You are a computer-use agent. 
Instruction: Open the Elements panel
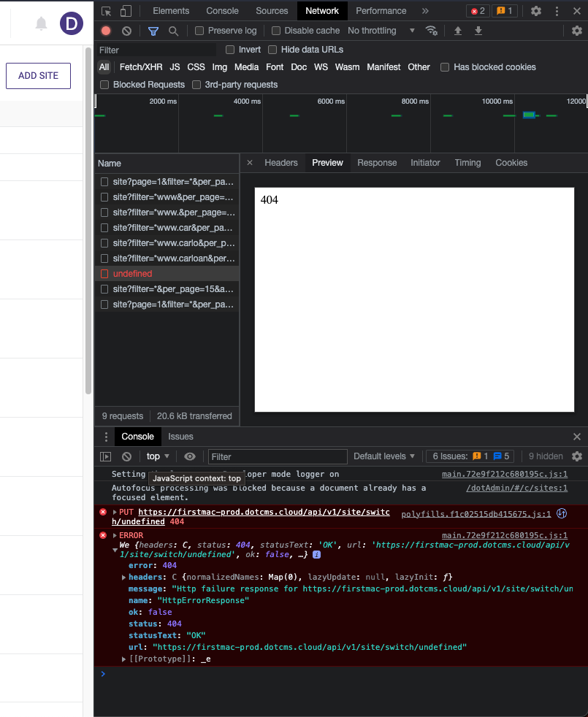pyautogui.click(x=170, y=11)
